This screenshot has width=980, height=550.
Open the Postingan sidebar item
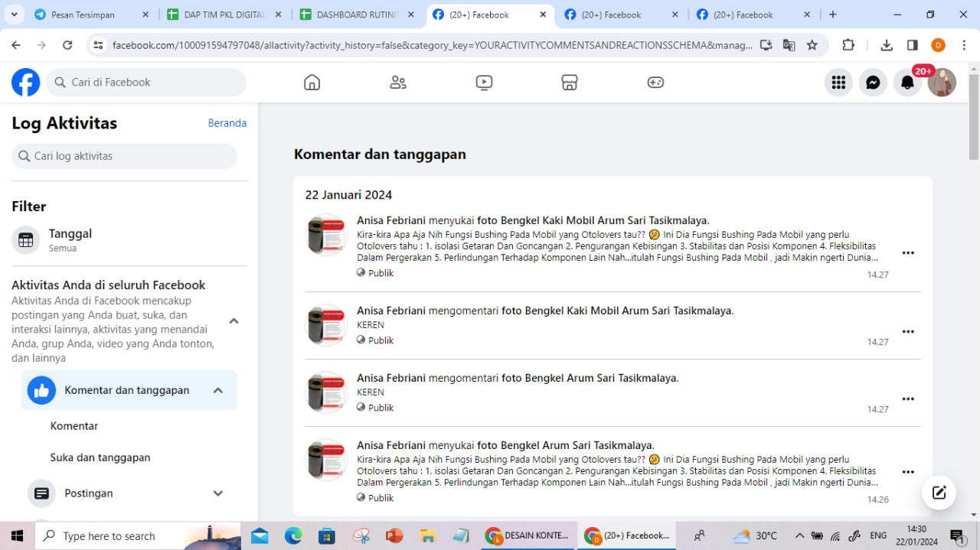coord(129,493)
